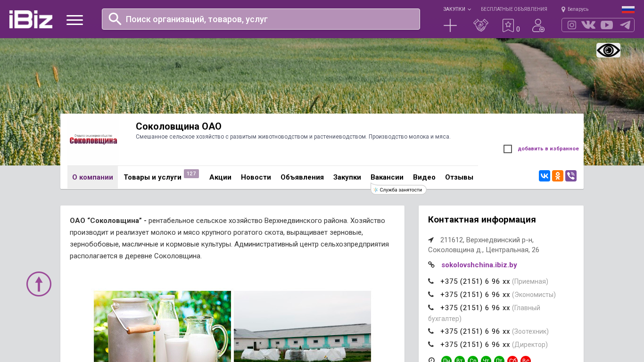Choose the Беларусь location selector
The height and width of the screenshot is (362, 644).
click(575, 9)
